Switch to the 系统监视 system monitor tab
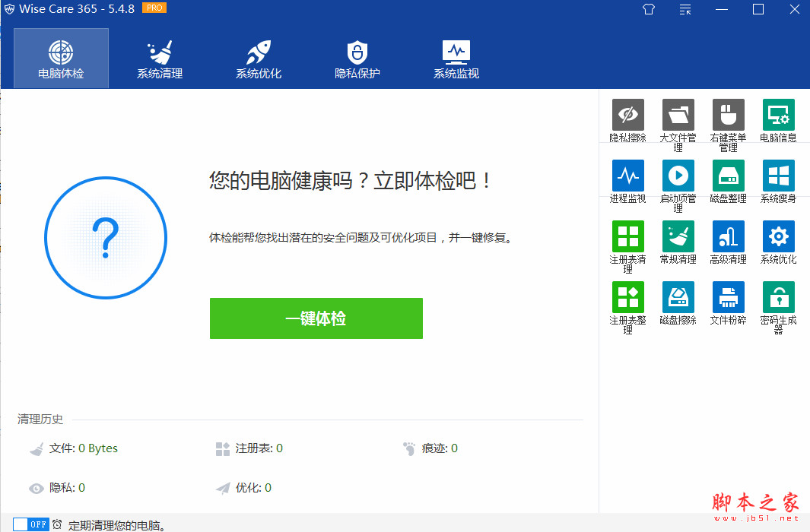Viewport: 810px width, 532px height. (456, 59)
